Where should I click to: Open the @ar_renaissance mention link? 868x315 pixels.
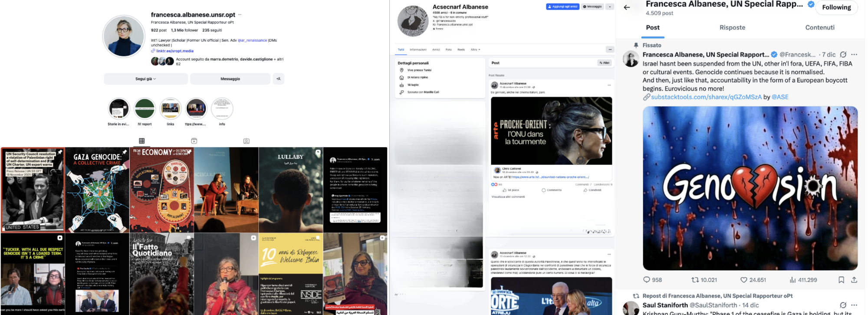coord(252,40)
